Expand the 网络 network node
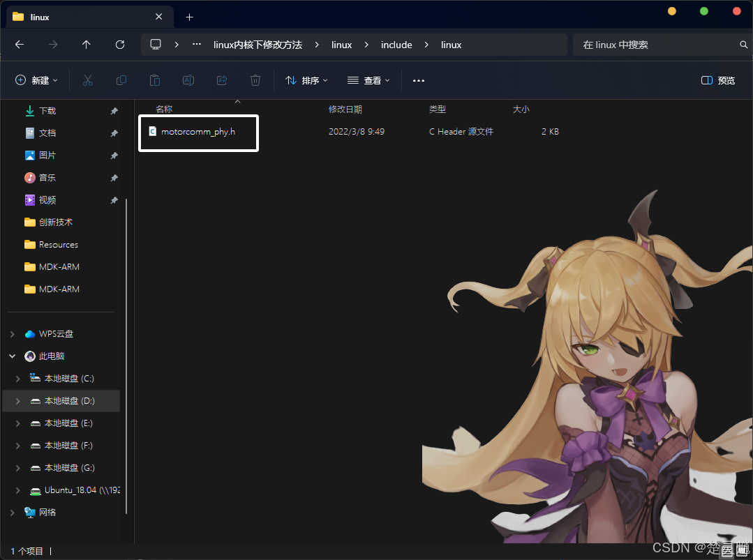The image size is (753, 560). [13, 513]
